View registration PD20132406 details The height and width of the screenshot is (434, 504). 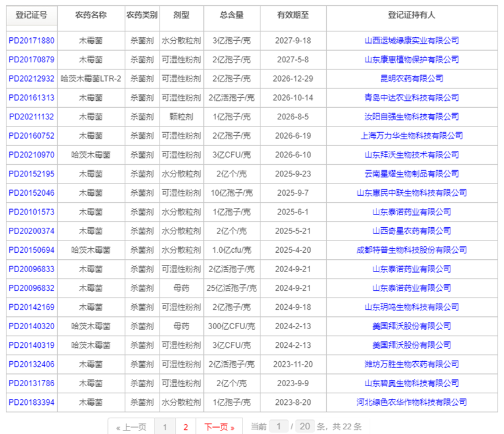click(x=31, y=364)
